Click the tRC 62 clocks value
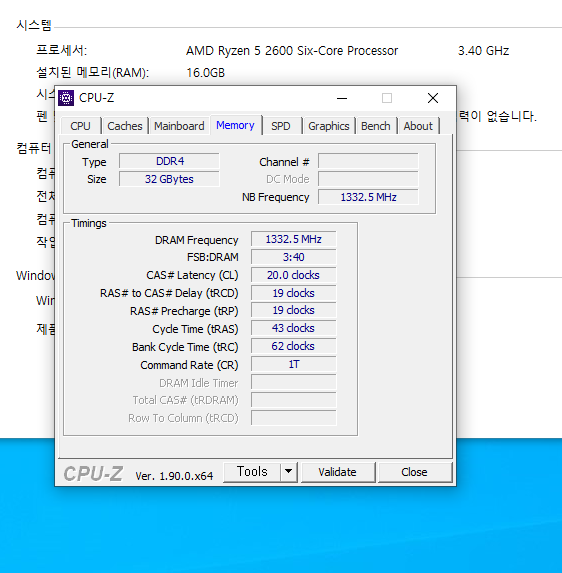The width and height of the screenshot is (562, 573). 293,346
